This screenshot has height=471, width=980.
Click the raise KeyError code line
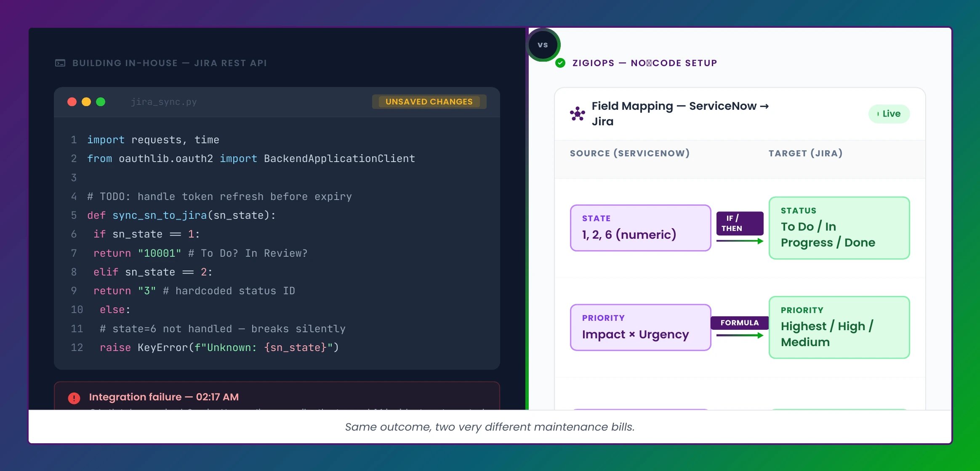tap(219, 348)
